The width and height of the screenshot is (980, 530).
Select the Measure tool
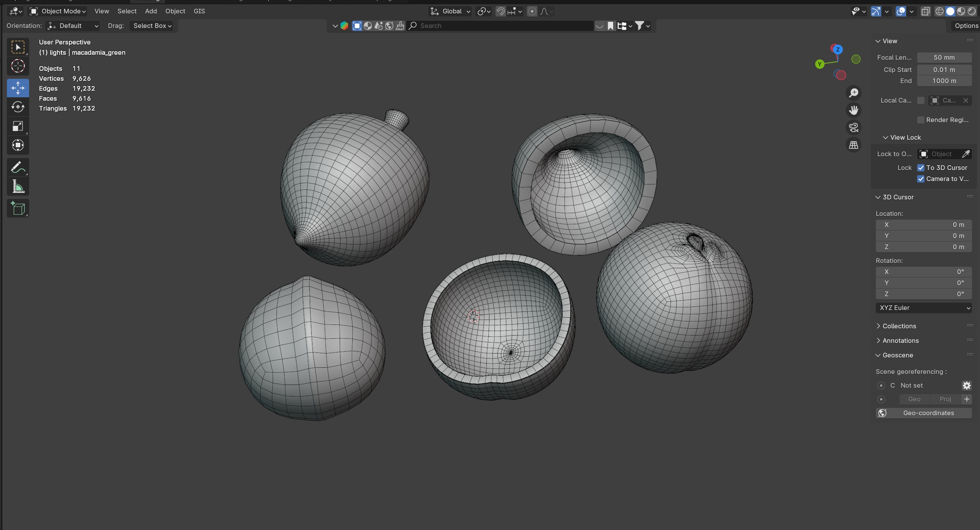click(x=18, y=187)
